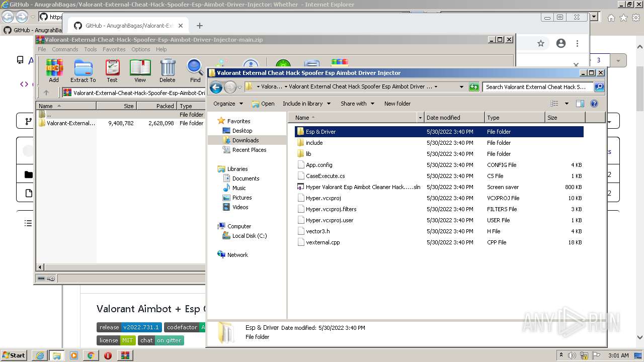
Task: Click Windows Start button
Action: click(x=14, y=355)
